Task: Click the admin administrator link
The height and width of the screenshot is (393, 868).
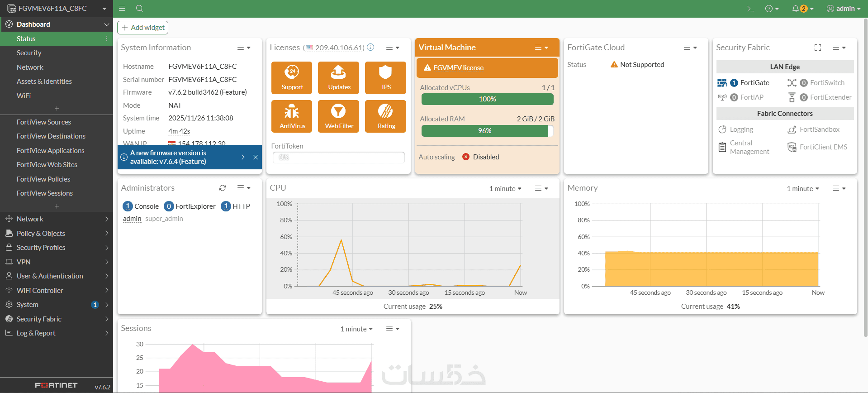Action: pos(132,219)
